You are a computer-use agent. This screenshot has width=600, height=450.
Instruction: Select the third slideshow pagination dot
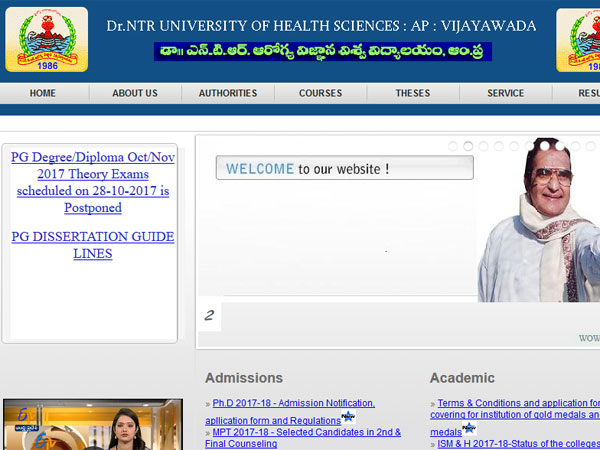coord(483,146)
